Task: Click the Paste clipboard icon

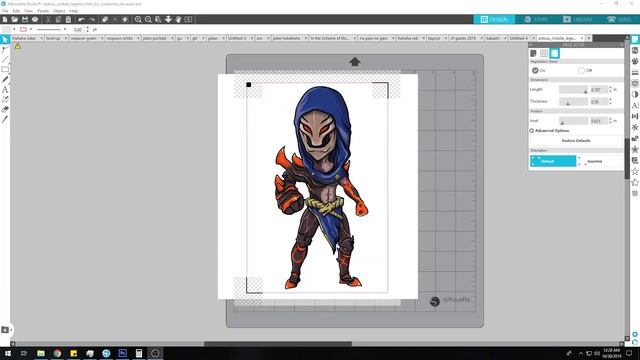Action: pos(68,19)
